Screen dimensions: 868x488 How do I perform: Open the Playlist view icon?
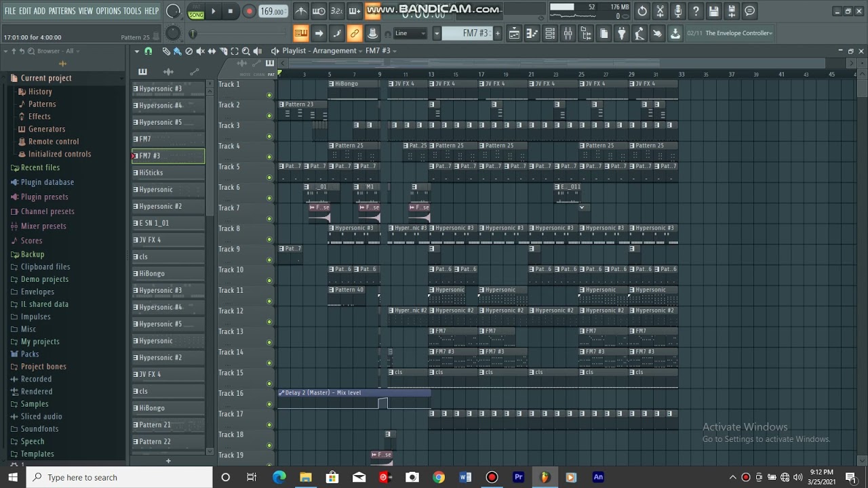point(514,33)
